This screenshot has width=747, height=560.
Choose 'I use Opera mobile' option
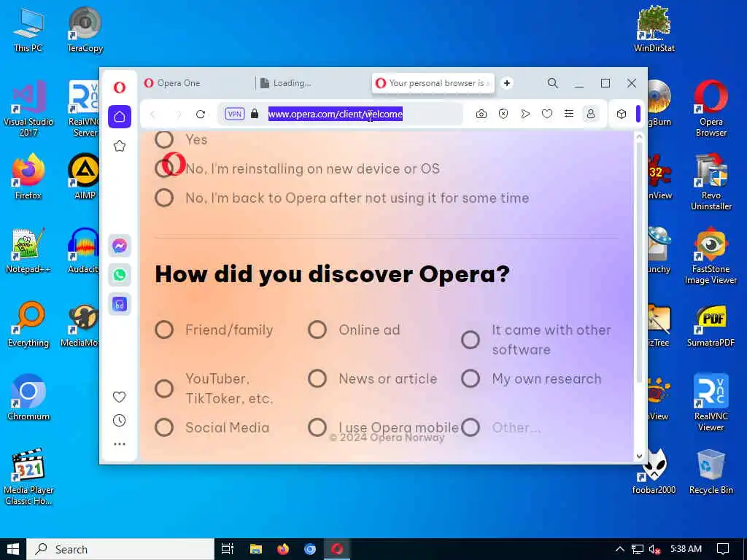click(x=317, y=427)
